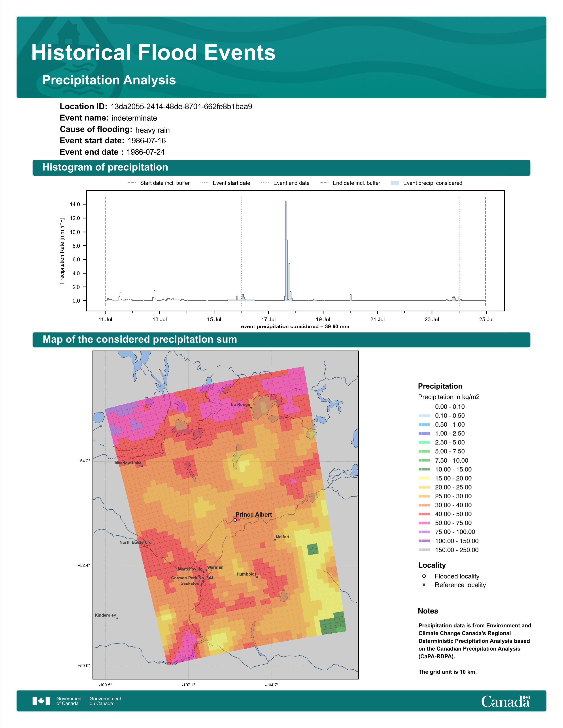Viewport: 563px width, 728px height.
Task: Click the 7.50 - 10.00 precipitation color swatch
Action: coord(424,460)
